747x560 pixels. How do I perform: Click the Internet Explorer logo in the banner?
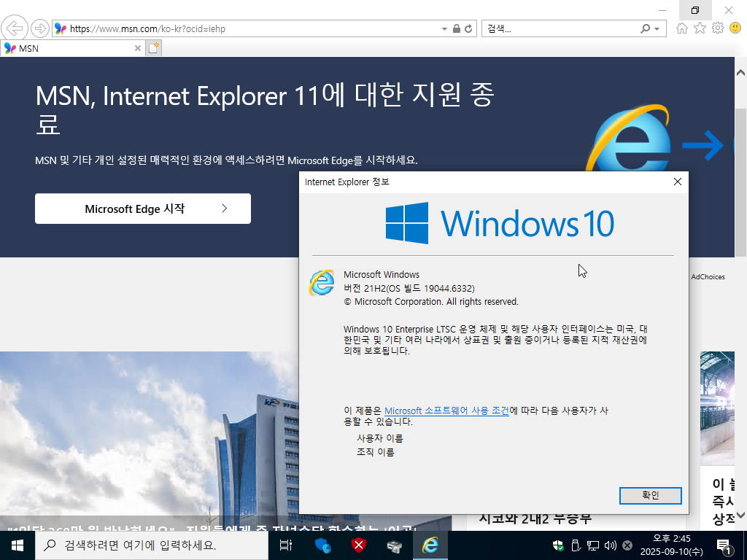coord(628,139)
